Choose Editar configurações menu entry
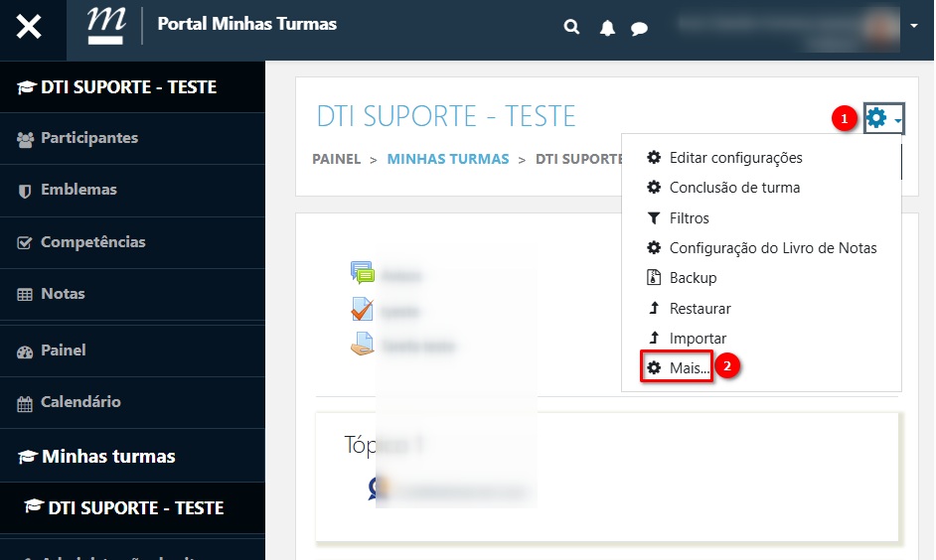The width and height of the screenshot is (936, 560). pos(761,158)
